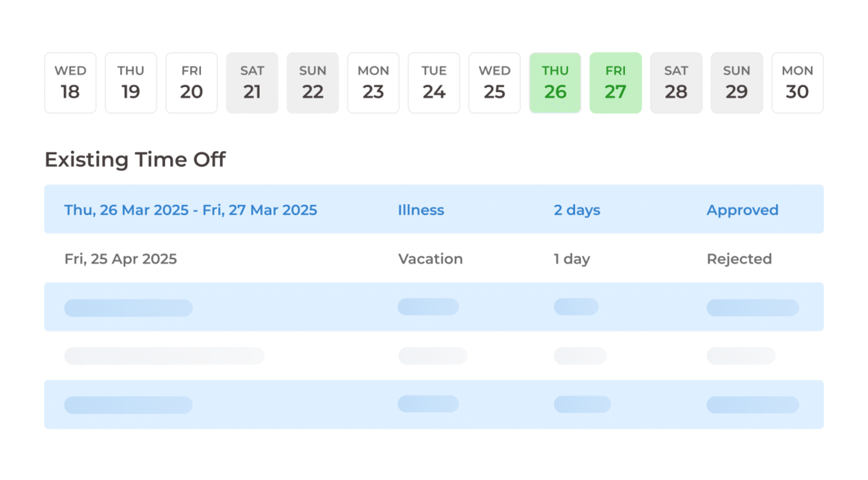Image resolution: width=868 pixels, height=480 pixels.
Task: Click Saturday 21 weekend tile
Action: point(252,83)
